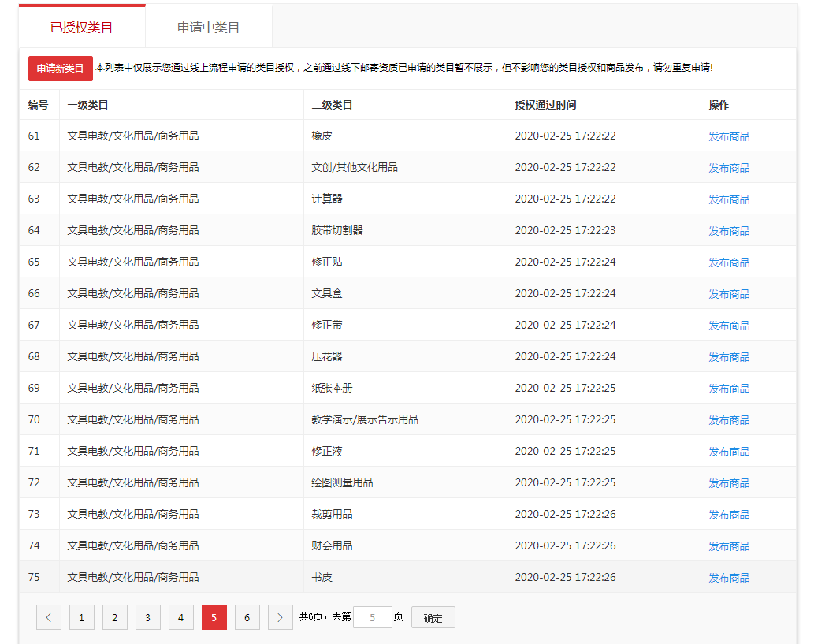Click next page arrow in pagination

[x=280, y=617]
